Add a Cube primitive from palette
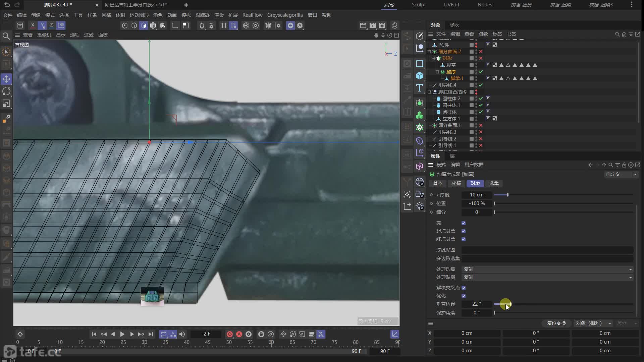Image resolution: width=644 pixels, height=362 pixels. tap(420, 76)
